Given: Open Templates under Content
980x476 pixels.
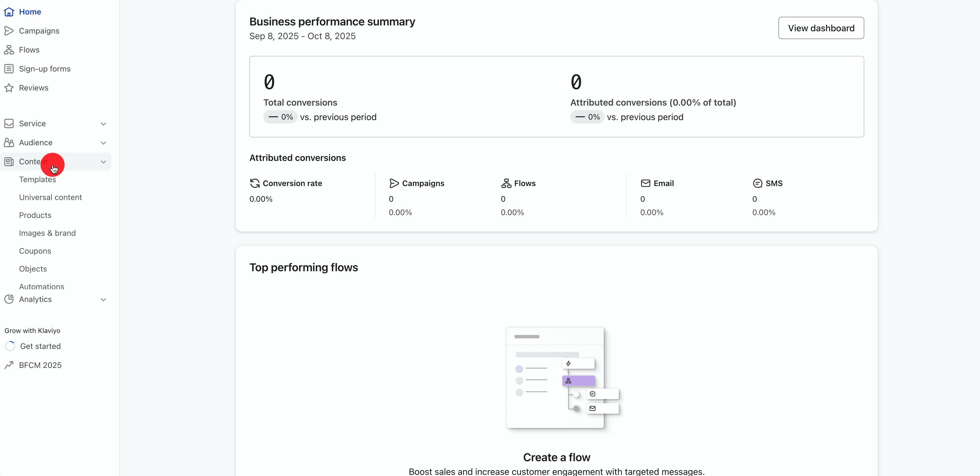Looking at the screenshot, I should tap(37, 179).
